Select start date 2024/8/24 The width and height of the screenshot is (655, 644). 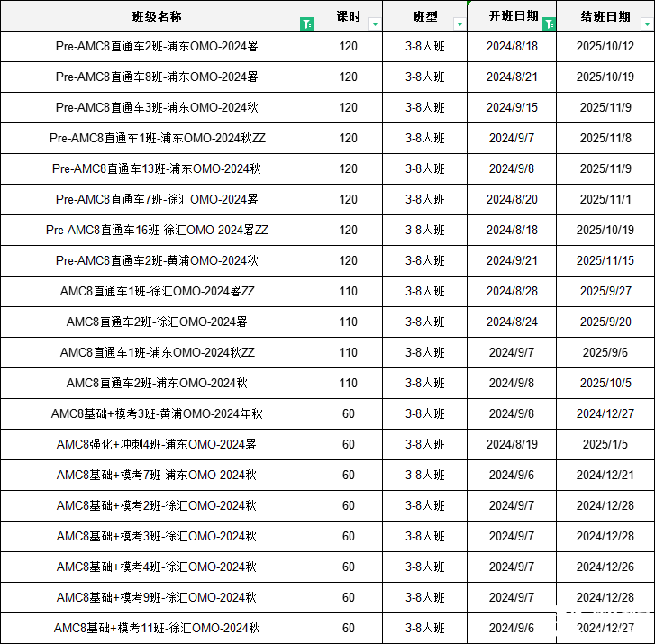click(x=512, y=322)
